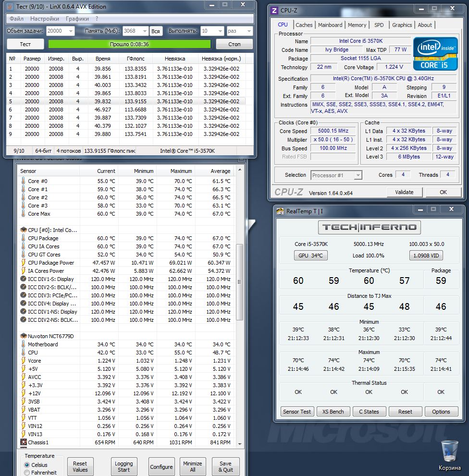Click thermometer icon of CPU Package sensor

(24, 238)
